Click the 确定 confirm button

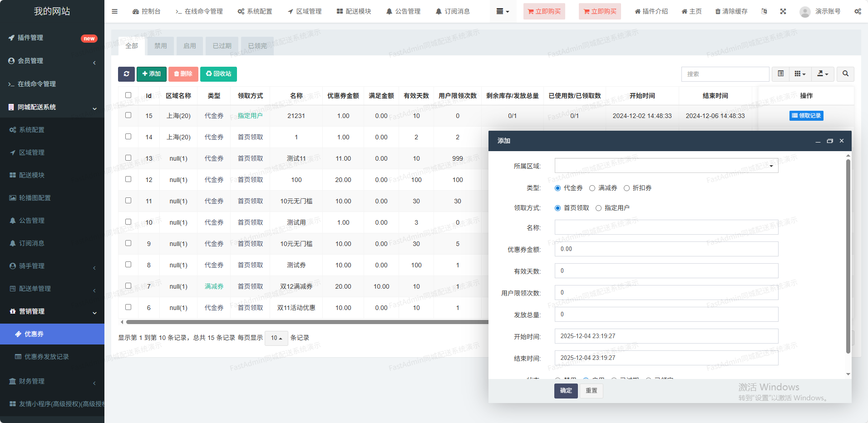coord(566,391)
